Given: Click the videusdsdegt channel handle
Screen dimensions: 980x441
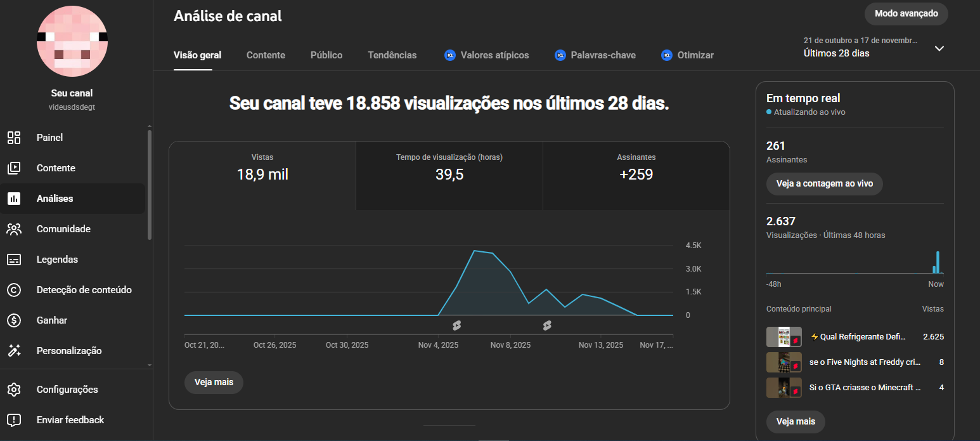Looking at the screenshot, I should pyautogui.click(x=72, y=107).
